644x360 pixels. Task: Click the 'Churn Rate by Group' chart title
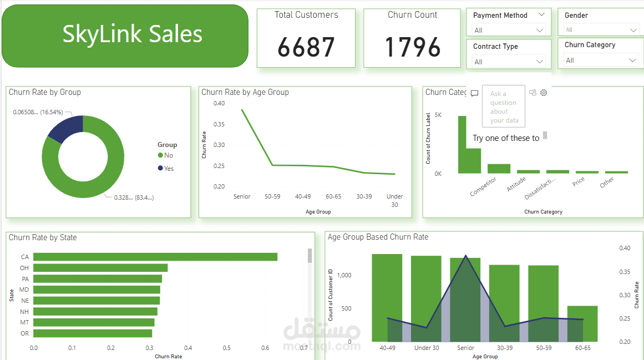(45, 92)
